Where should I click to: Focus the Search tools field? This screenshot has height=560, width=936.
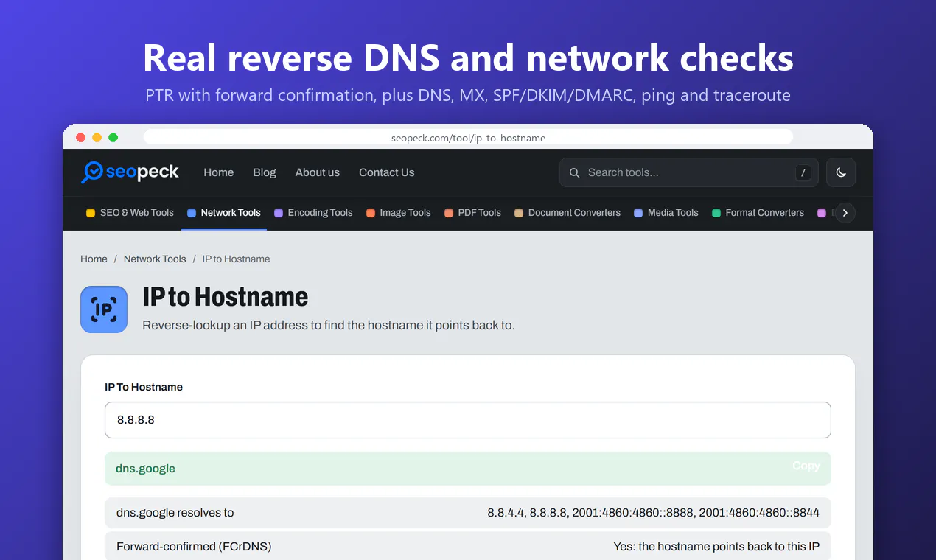(x=688, y=172)
